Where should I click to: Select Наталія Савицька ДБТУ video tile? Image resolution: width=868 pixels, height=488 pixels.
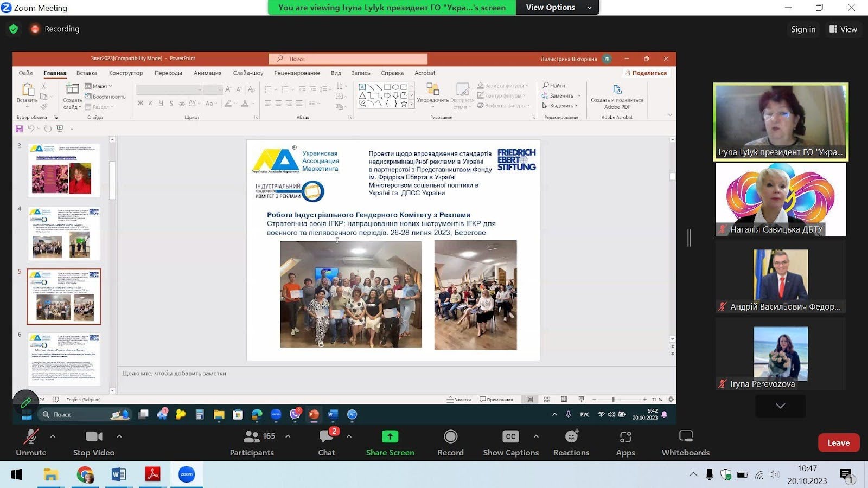point(780,200)
